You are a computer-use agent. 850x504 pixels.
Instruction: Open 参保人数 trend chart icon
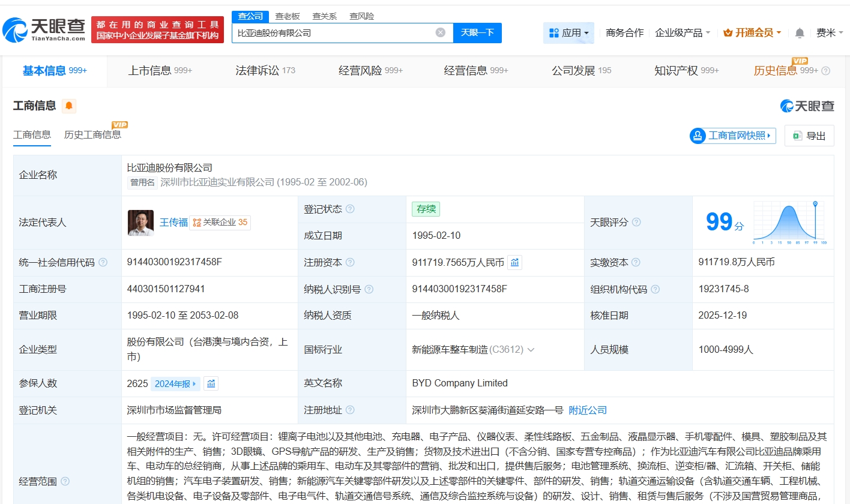(211, 383)
